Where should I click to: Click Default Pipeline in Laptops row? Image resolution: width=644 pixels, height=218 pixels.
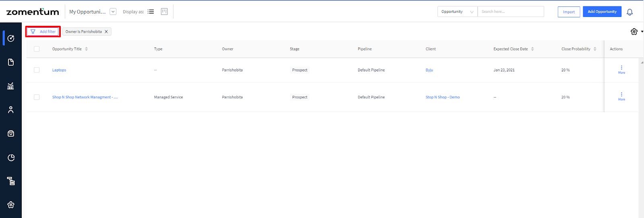point(371,70)
